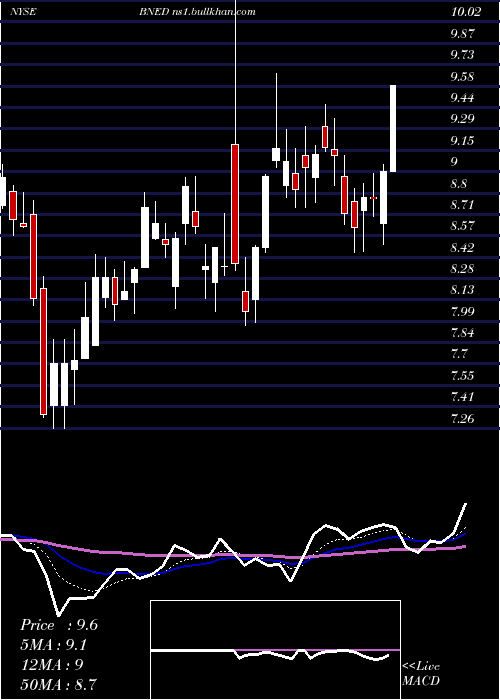500x700 pixels.
Task: Click the 7.26 price axis label
Action: point(462,419)
